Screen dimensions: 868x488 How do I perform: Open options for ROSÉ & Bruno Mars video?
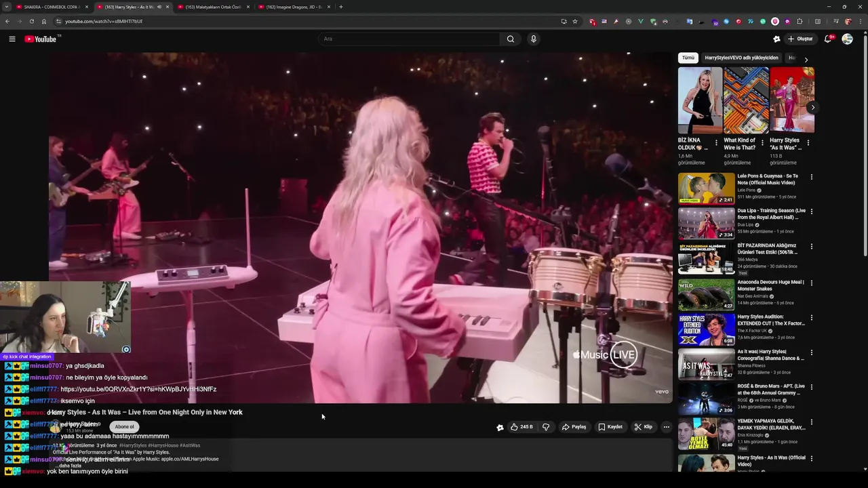pos(812,388)
